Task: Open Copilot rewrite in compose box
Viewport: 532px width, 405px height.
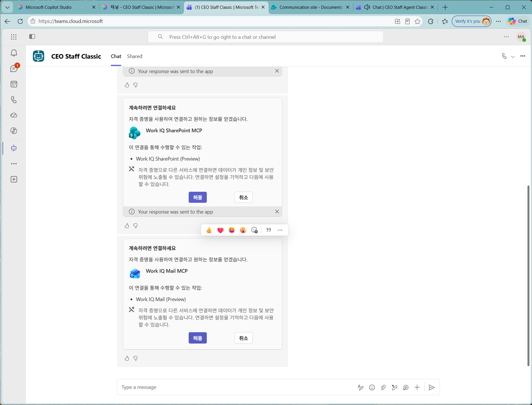Action: point(394,387)
